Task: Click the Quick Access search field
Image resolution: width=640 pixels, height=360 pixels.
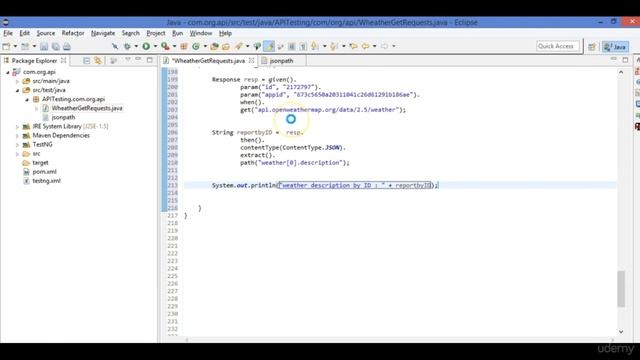Action: point(558,47)
